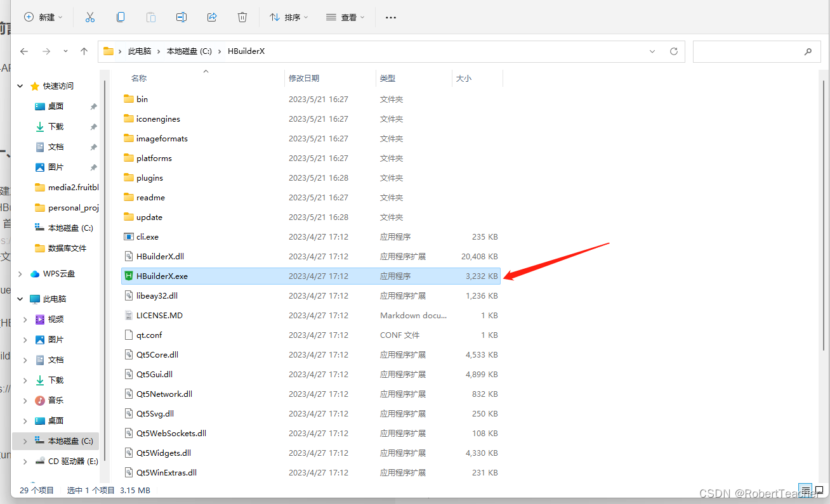The height and width of the screenshot is (504, 830).
Task: Sort by 修改日期 column header
Action: coord(304,78)
